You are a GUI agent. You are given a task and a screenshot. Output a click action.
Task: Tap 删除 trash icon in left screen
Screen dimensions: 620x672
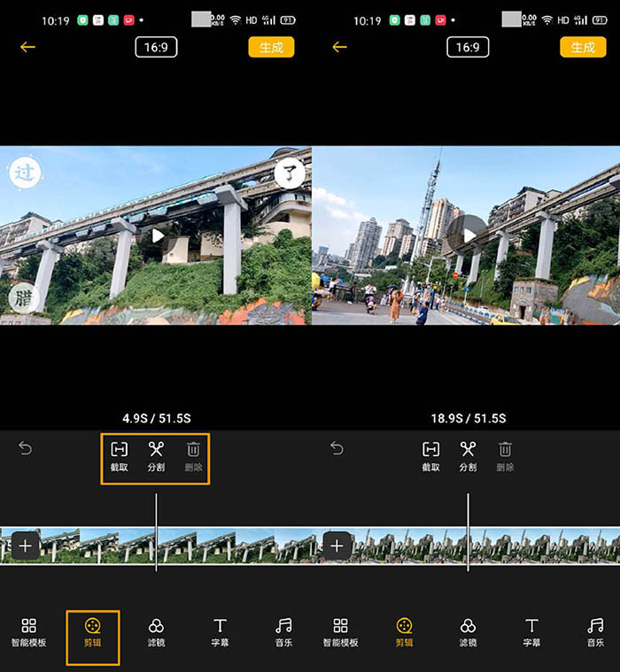pyautogui.click(x=193, y=457)
